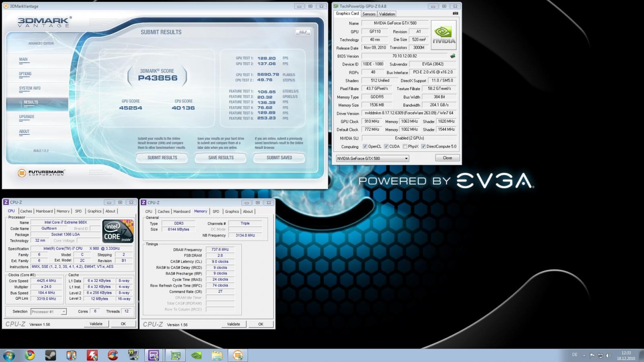Screen dimensions: 644x362
Task: Open the NVIDIA taskbar icon
Action: pos(196,356)
